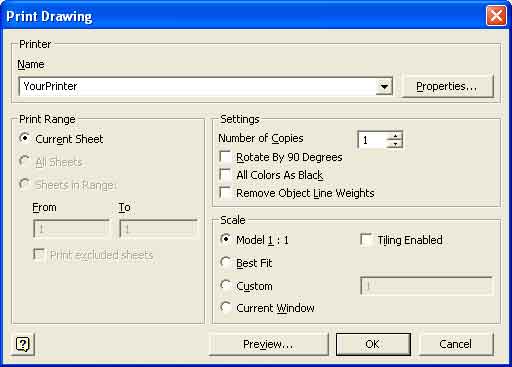Choose Best Fit scale option
512x367 pixels.
click(x=226, y=262)
